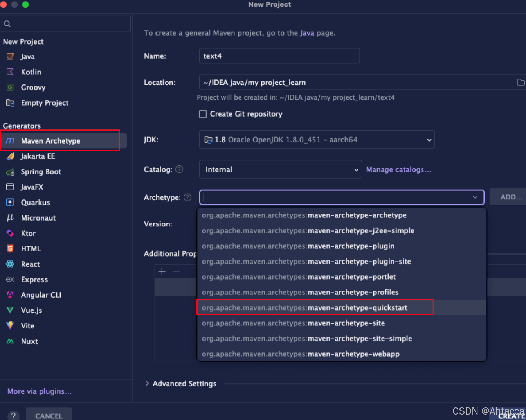Click the Name field containing text4
The width and height of the screenshot is (526, 420).
click(279, 56)
